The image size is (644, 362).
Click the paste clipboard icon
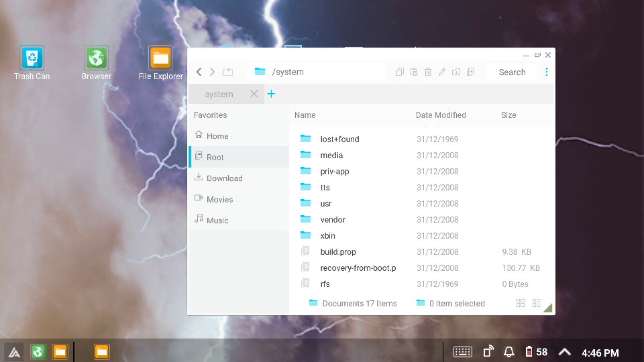coord(414,72)
